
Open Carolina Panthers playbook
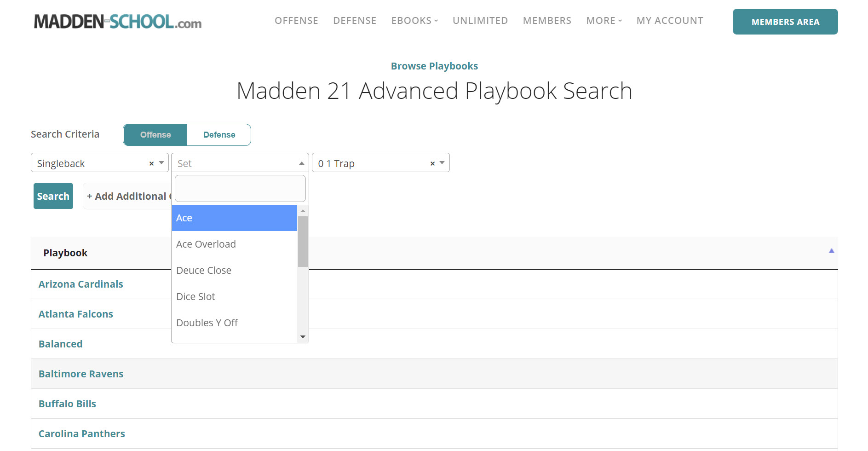click(x=82, y=434)
